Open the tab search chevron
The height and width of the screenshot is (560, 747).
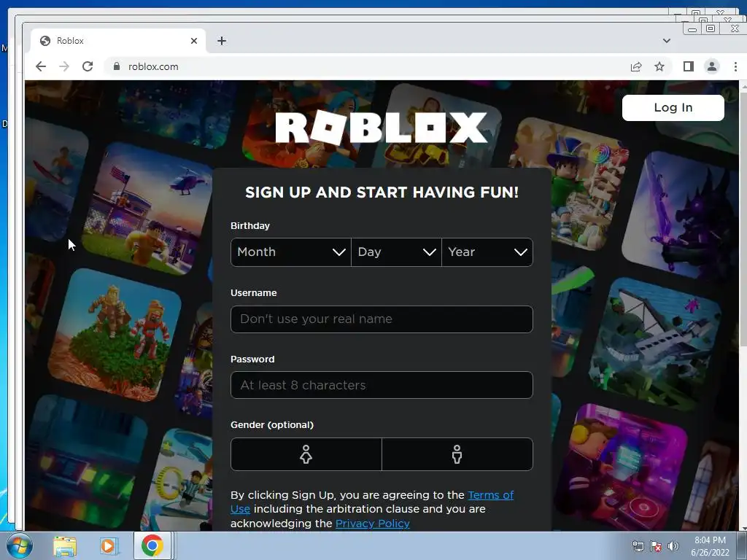click(667, 41)
